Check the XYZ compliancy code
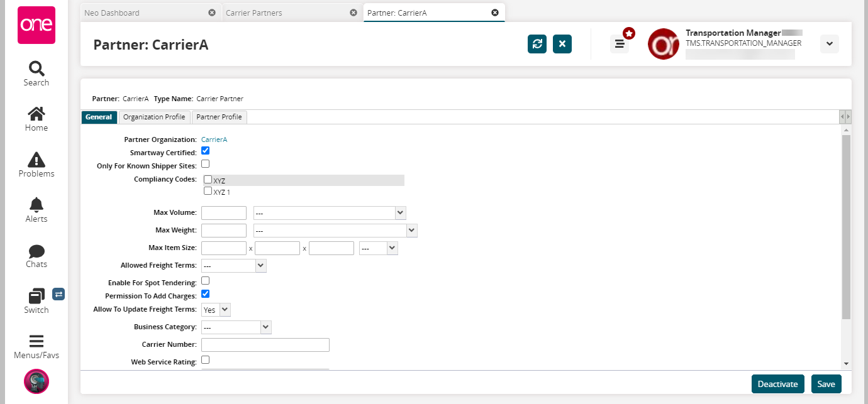 point(208,180)
